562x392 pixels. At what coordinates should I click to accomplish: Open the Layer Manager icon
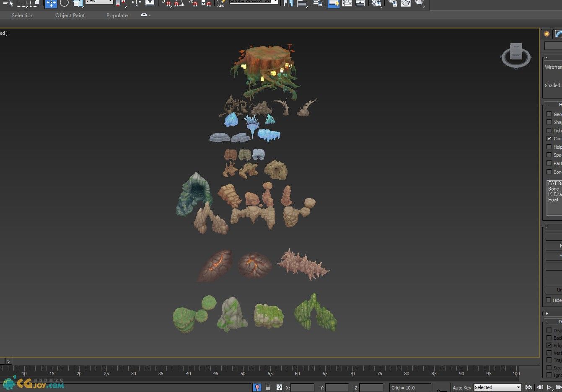318,3
